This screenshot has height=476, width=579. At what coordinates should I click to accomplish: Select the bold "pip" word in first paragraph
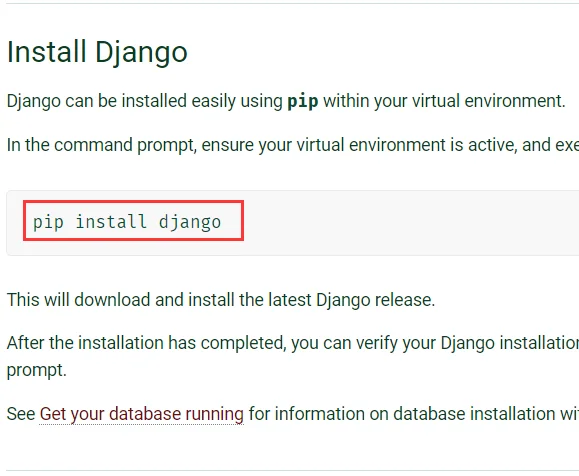pyautogui.click(x=303, y=101)
